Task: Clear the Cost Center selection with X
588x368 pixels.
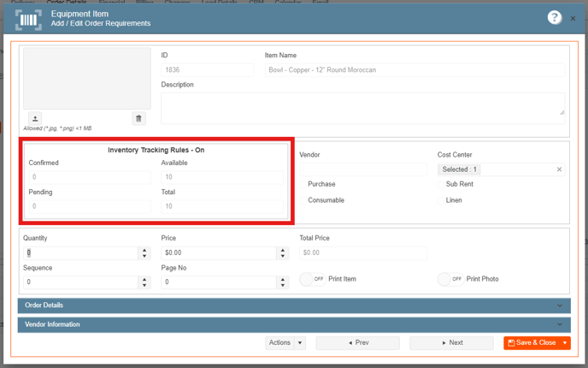Action: tap(559, 169)
